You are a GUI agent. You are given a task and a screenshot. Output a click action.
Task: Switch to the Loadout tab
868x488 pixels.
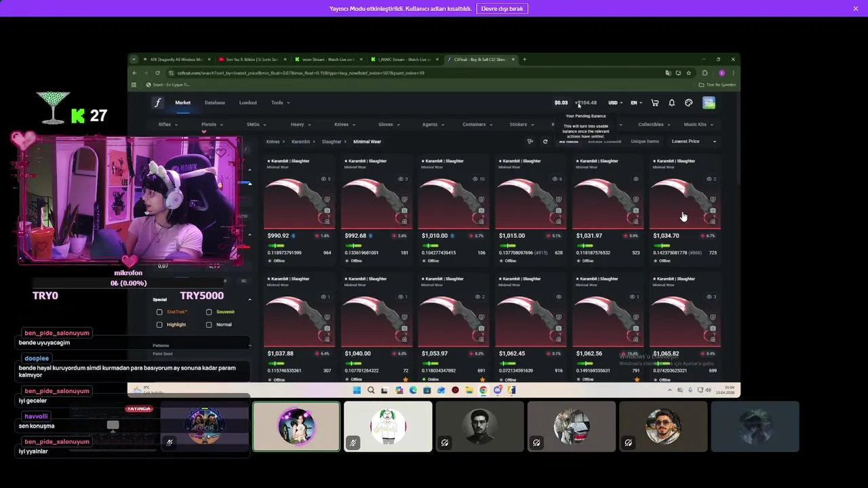click(248, 103)
